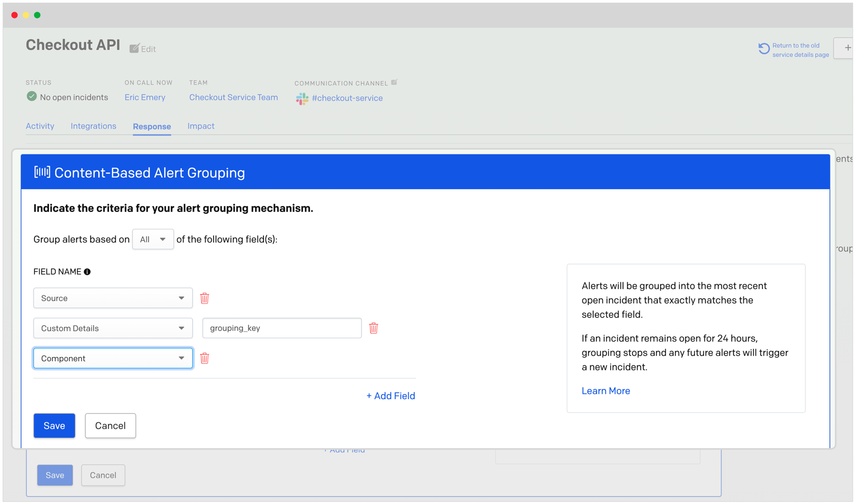Image resolution: width=856 pixels, height=504 pixels.
Task: Open the Component field dropdown
Action: coord(113,358)
